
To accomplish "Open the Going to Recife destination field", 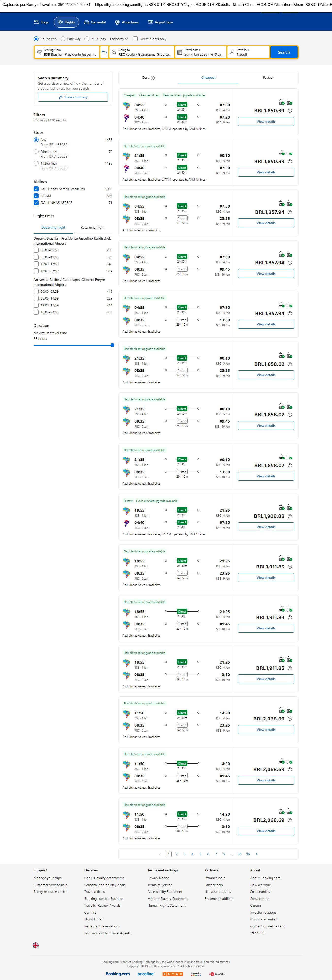I will coord(142,52).
